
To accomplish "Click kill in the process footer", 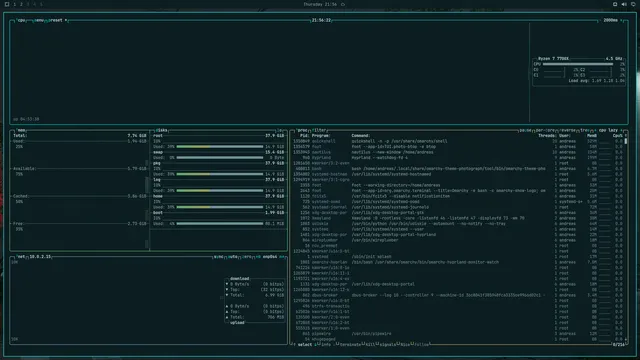I will [370, 344].
